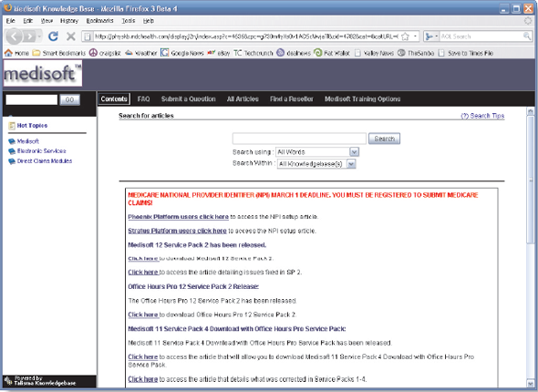The height and width of the screenshot is (392, 538).
Task: Open the Weather bookmark
Action: (x=141, y=53)
